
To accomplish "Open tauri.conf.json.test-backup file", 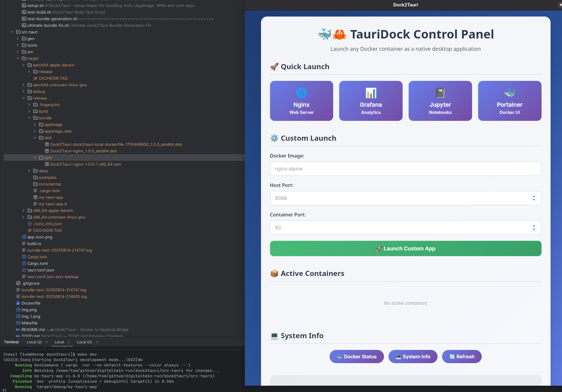I will click(53, 277).
